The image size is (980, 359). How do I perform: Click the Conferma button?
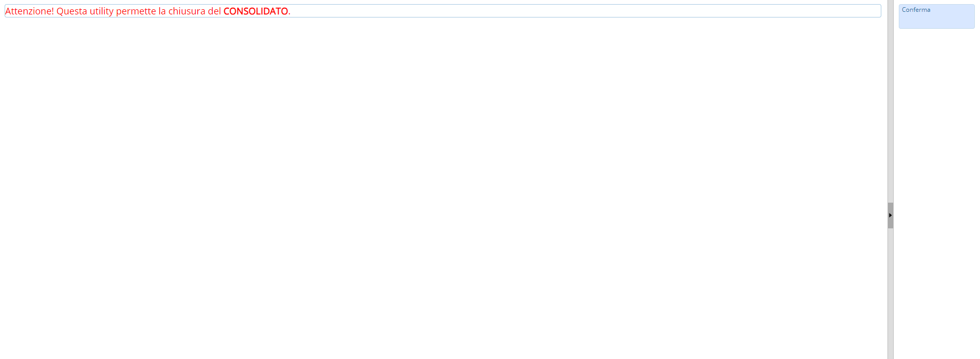tap(936, 16)
